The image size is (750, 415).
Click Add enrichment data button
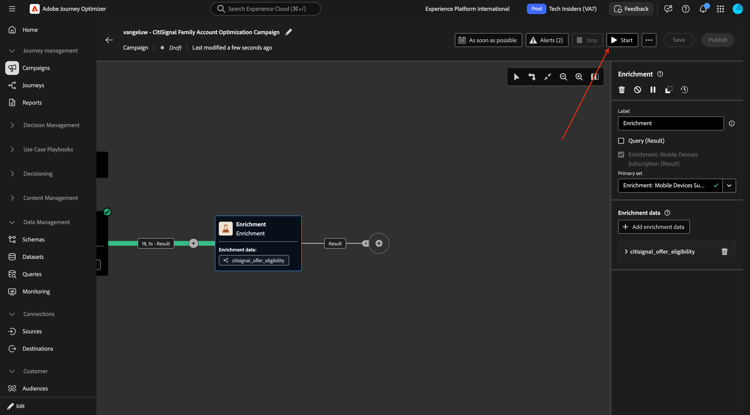tap(654, 227)
